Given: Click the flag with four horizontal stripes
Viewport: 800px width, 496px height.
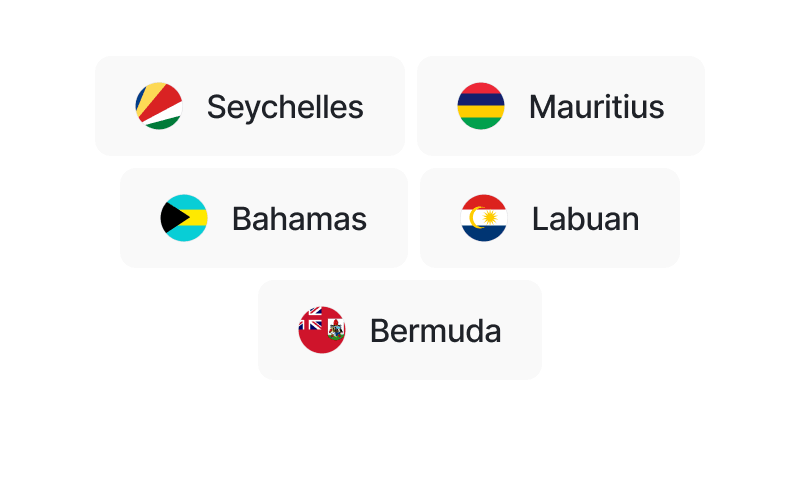Looking at the screenshot, I should (x=481, y=106).
